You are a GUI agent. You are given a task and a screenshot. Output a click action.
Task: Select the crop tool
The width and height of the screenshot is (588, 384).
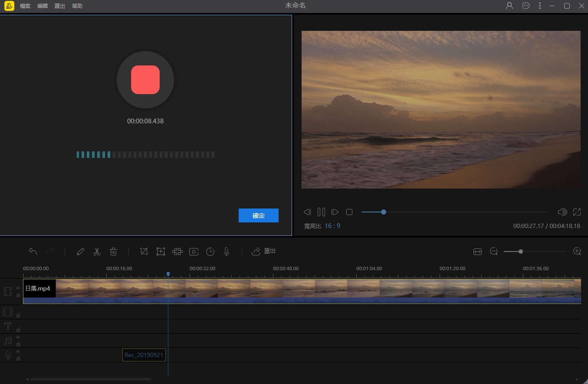144,251
